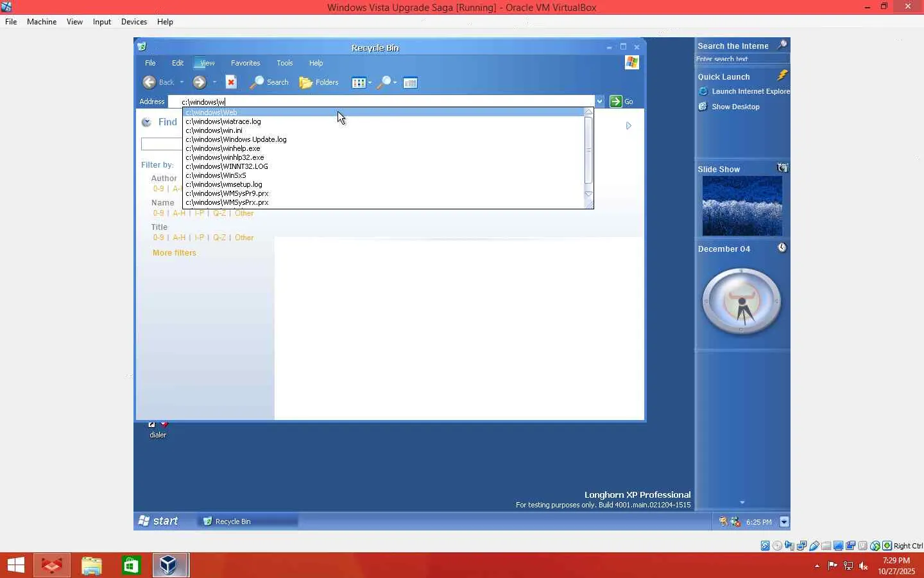
Task: Open the VirtualBox Machine menu
Action: tap(42, 22)
